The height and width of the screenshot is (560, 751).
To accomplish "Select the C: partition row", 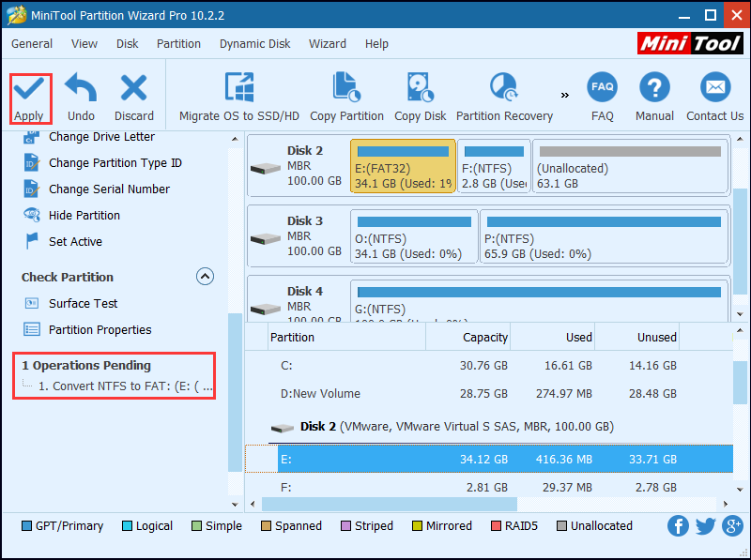I will coord(489,366).
